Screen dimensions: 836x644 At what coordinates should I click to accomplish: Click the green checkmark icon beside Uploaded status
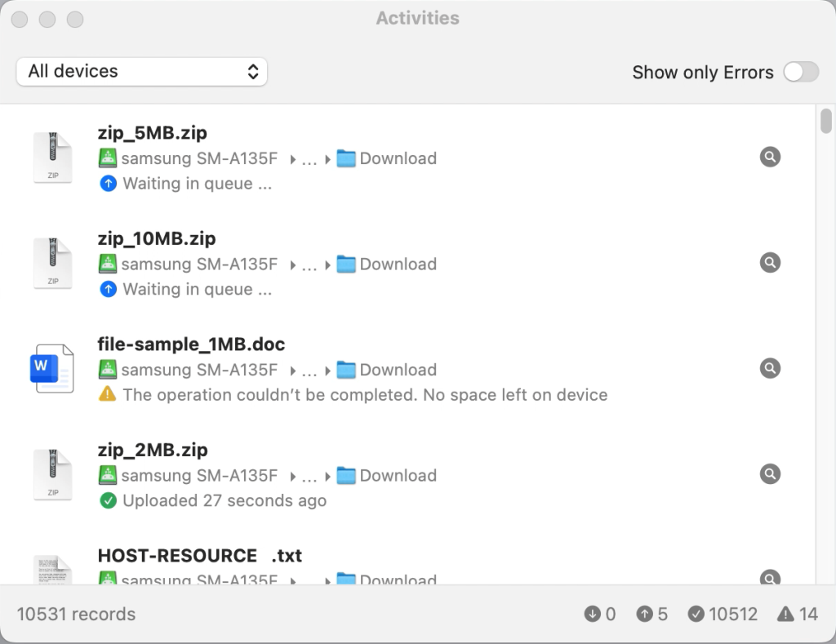[x=108, y=500]
